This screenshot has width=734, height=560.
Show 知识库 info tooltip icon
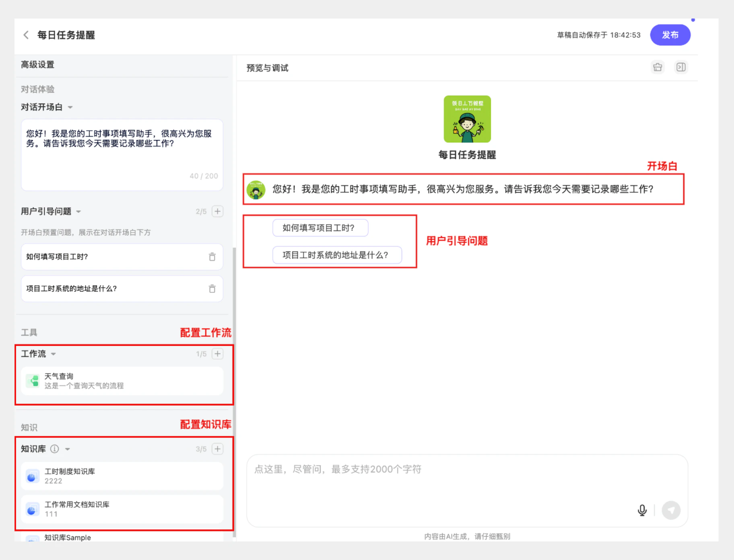(54, 449)
